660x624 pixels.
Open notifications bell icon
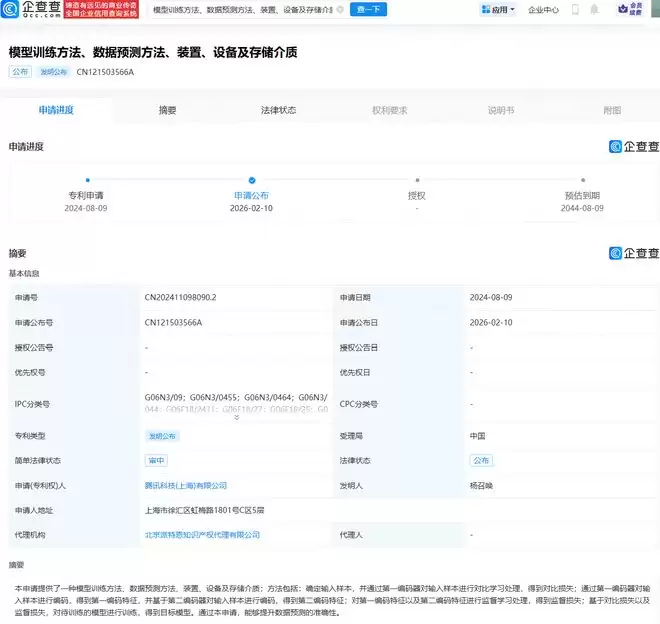pyautogui.click(x=595, y=10)
